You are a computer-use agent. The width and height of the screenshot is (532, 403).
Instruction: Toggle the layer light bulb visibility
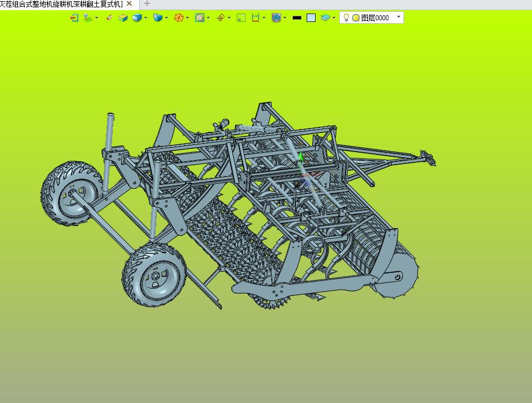pyautogui.click(x=347, y=18)
